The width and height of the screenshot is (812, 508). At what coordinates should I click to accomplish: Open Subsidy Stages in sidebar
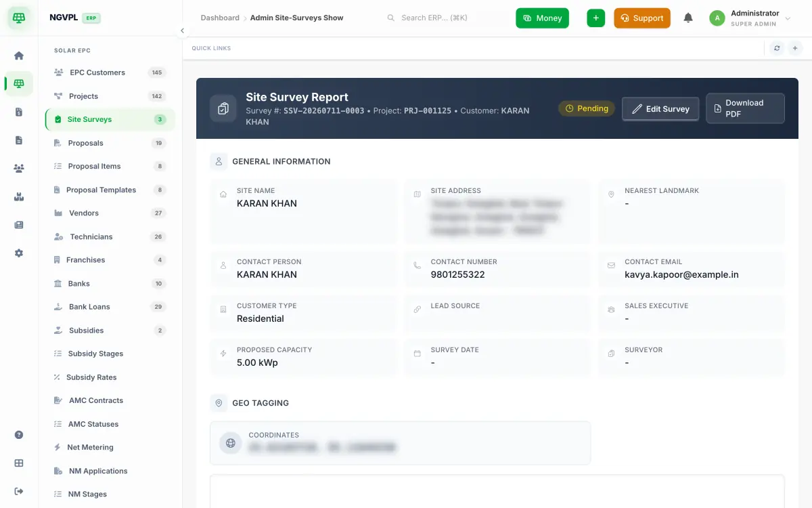click(110, 354)
